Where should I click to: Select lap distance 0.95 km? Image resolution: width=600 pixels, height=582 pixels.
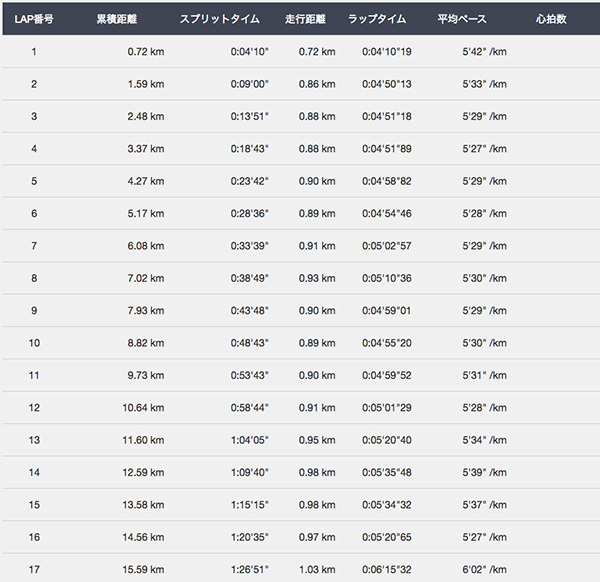tap(317, 440)
